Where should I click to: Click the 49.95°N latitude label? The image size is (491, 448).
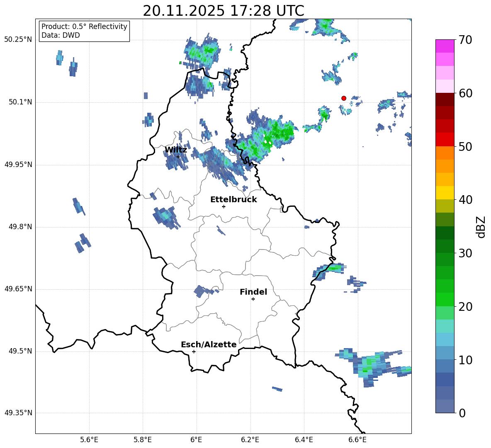pyautogui.click(x=18, y=165)
